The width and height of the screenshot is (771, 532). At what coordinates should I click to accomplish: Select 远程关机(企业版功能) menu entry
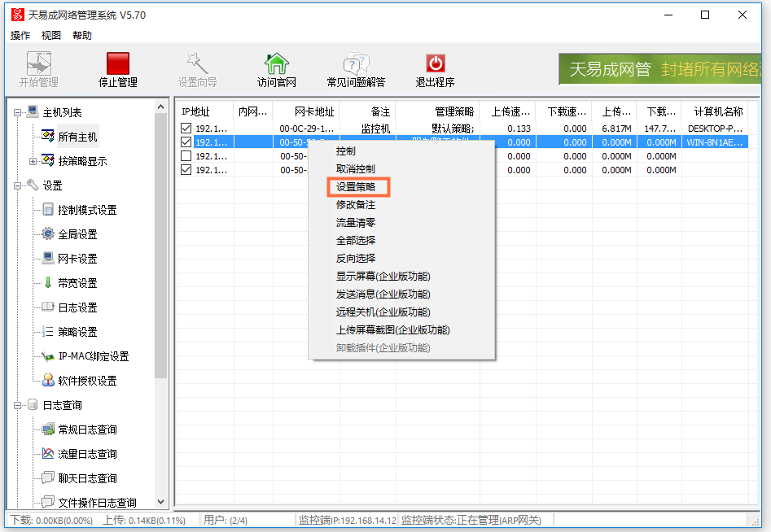(x=401, y=312)
